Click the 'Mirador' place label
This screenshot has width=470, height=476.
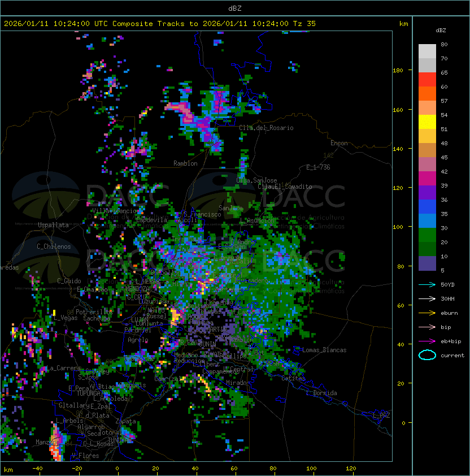click(x=238, y=383)
